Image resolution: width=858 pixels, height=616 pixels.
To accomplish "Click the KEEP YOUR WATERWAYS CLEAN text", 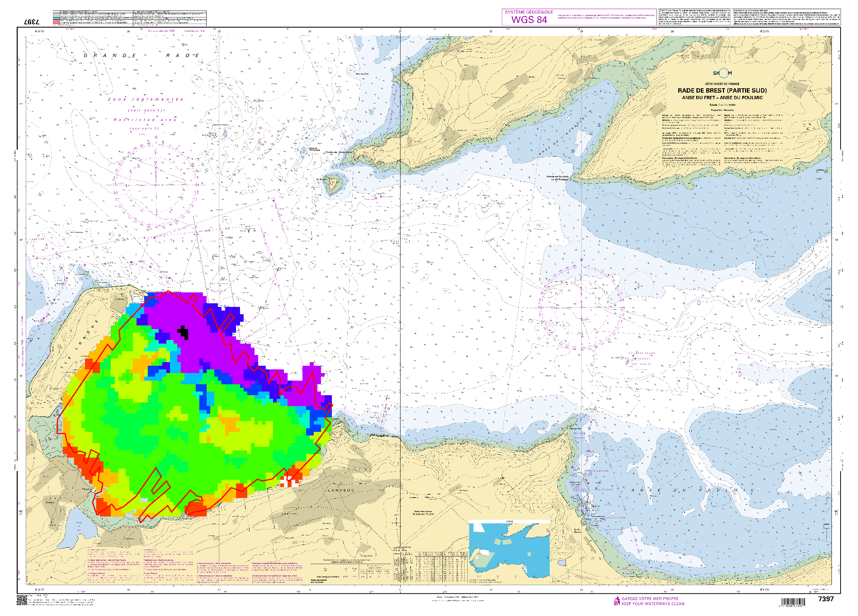I will [x=652, y=604].
